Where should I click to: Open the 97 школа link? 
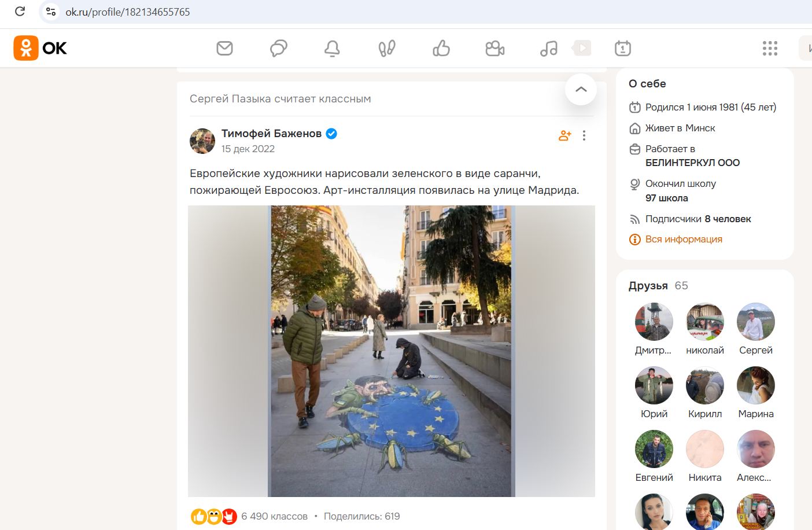667,198
